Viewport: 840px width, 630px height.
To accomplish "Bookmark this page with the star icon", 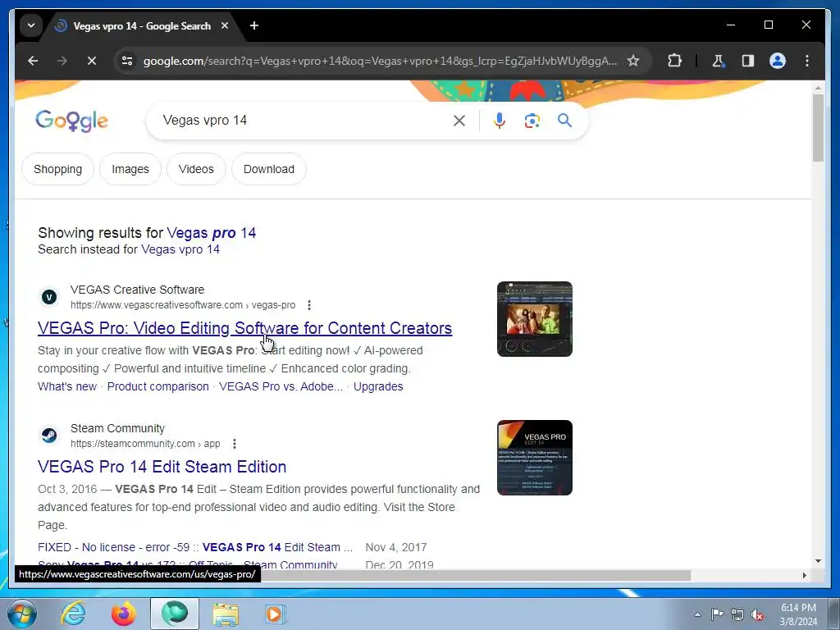I will [x=633, y=61].
